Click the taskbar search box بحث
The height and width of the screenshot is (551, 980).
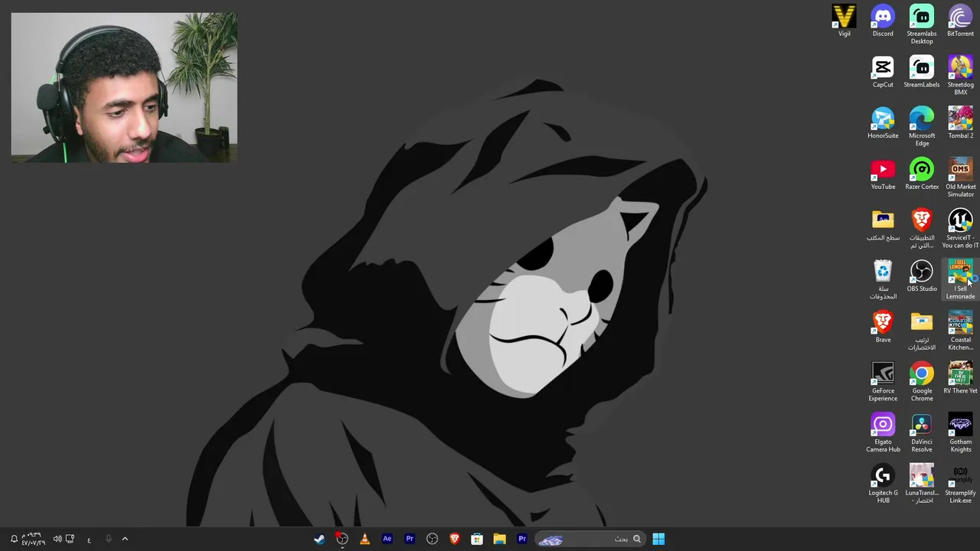590,539
